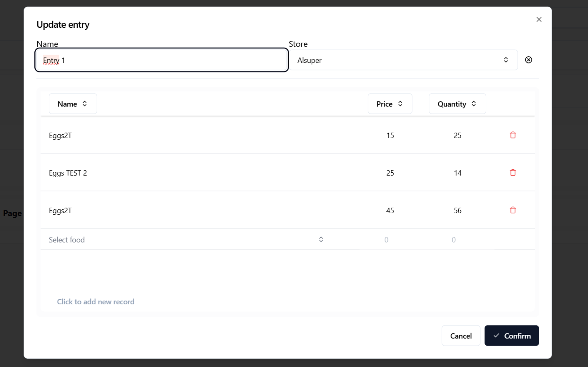Confirm the entry changes
The width and height of the screenshot is (588, 367).
point(512,336)
